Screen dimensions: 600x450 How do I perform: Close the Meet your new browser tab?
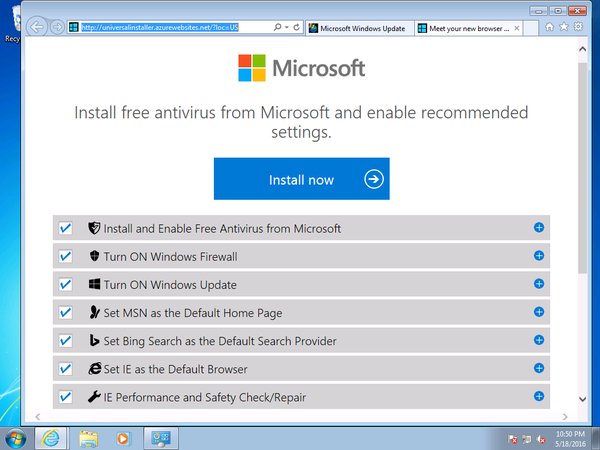(x=517, y=28)
